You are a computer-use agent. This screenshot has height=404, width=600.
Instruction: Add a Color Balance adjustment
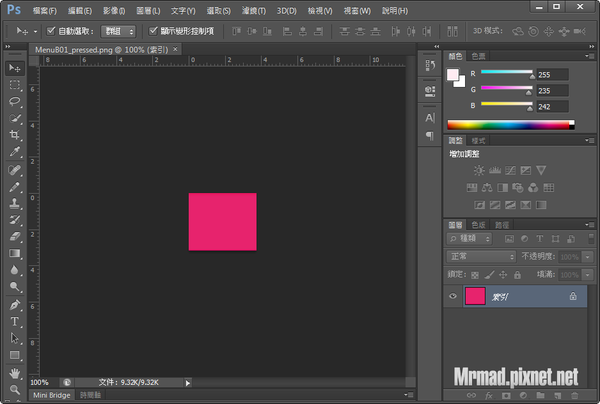(487, 187)
